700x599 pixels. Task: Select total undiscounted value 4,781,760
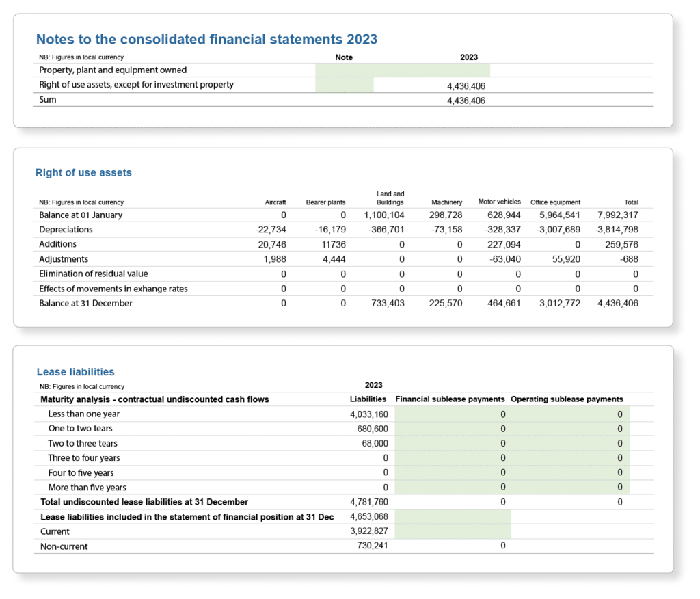click(x=369, y=503)
